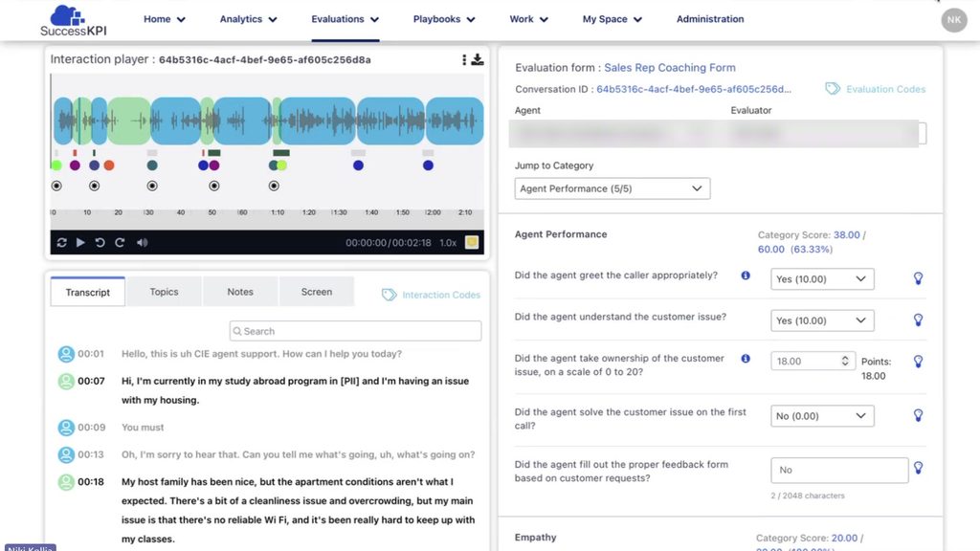The height and width of the screenshot is (551, 980).
Task: Open the Work menu
Action: coord(528,19)
